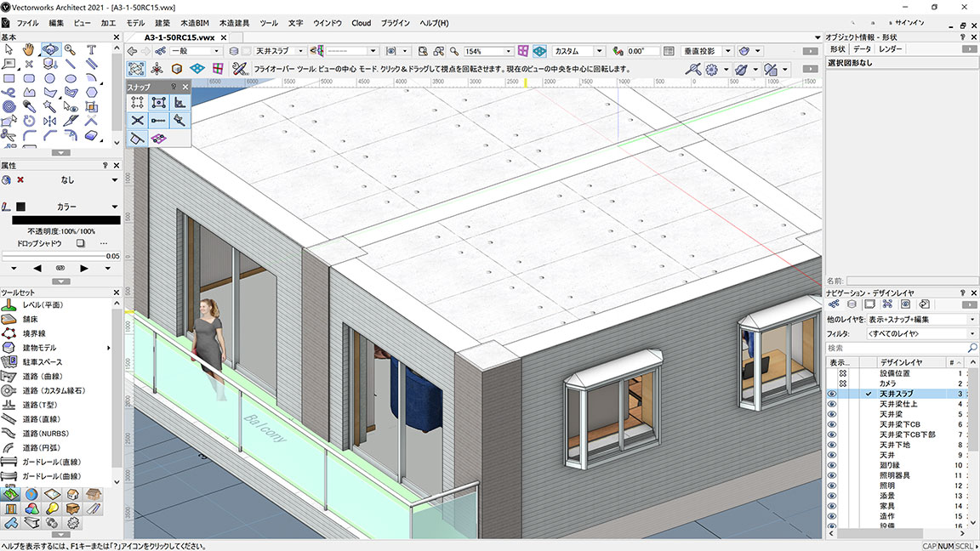Hide the 天井梁仕上 layer visibility eye
The width and height of the screenshot is (980, 551).
tap(832, 404)
